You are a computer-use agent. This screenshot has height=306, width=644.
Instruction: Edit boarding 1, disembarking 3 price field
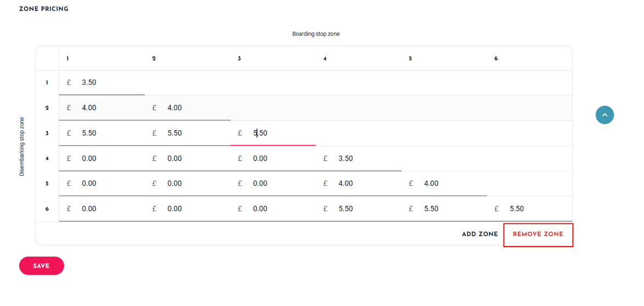(102, 133)
